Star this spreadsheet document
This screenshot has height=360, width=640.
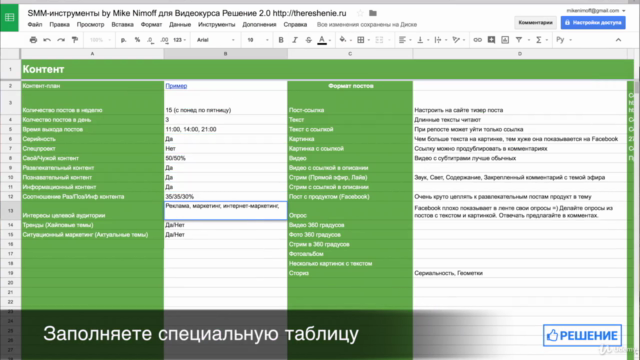pos(360,13)
